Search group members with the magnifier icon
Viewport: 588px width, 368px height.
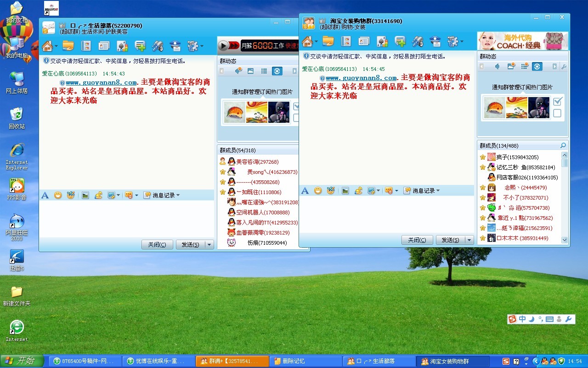[x=564, y=145]
